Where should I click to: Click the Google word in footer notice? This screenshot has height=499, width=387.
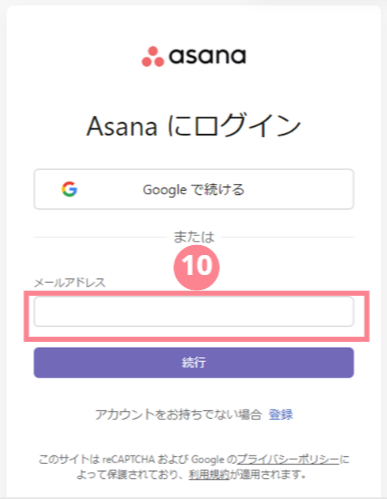[x=208, y=460]
